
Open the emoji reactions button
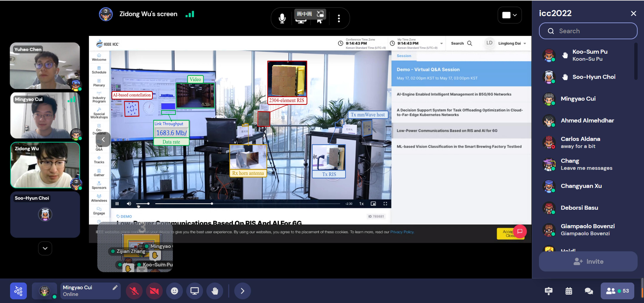174,291
